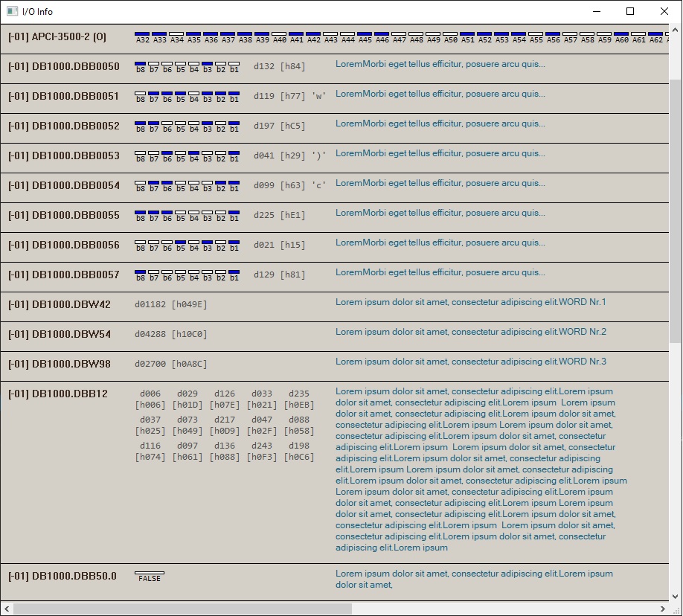Toggle bit b1 on DBB0050 row
683x616 pixels.
tap(234, 62)
